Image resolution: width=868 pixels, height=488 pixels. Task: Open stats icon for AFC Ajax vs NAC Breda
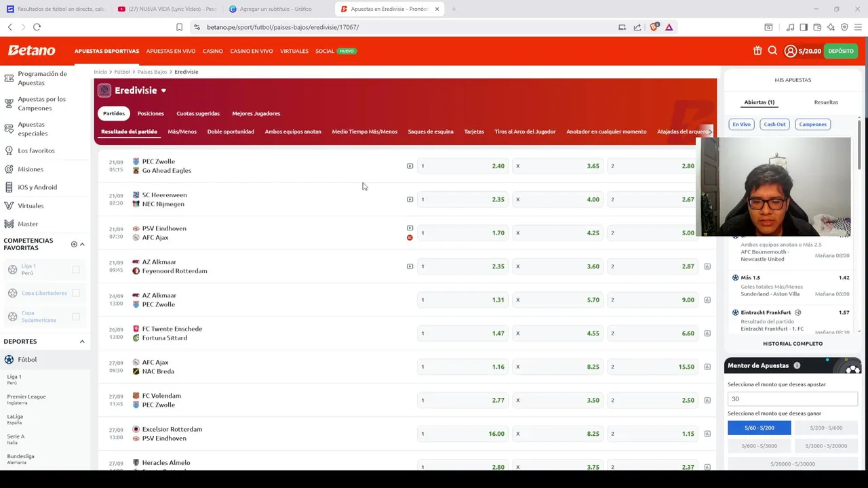pos(707,367)
